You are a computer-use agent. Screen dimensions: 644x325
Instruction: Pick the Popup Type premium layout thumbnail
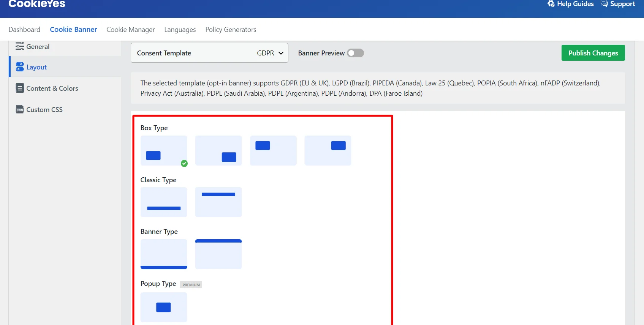click(x=164, y=307)
